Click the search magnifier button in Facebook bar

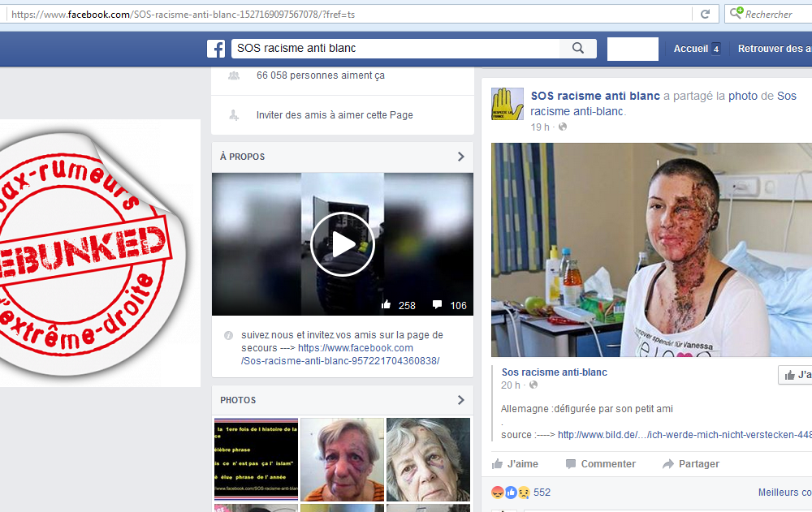tap(578, 48)
